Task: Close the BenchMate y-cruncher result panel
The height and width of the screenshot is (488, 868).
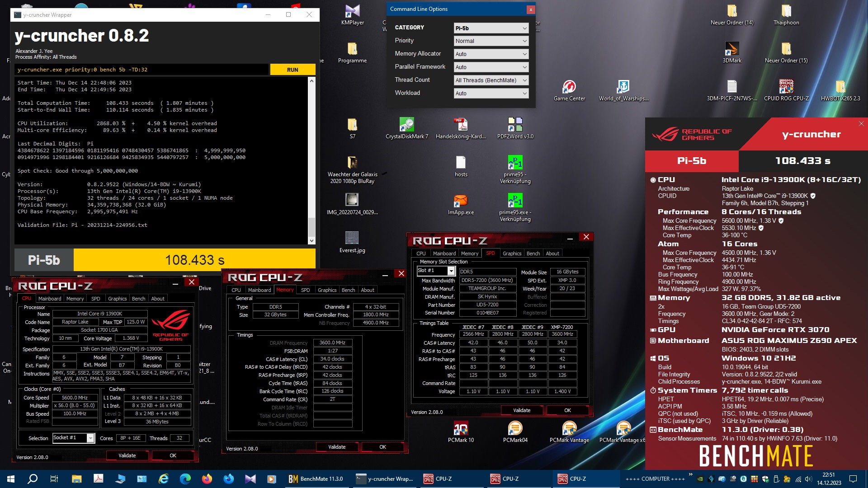Action: tap(861, 123)
